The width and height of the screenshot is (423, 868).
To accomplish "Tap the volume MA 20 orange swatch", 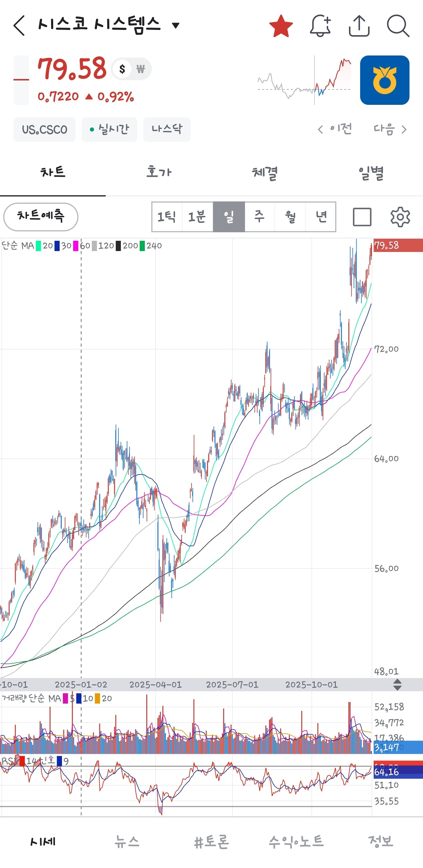I will pyautogui.click(x=98, y=698).
